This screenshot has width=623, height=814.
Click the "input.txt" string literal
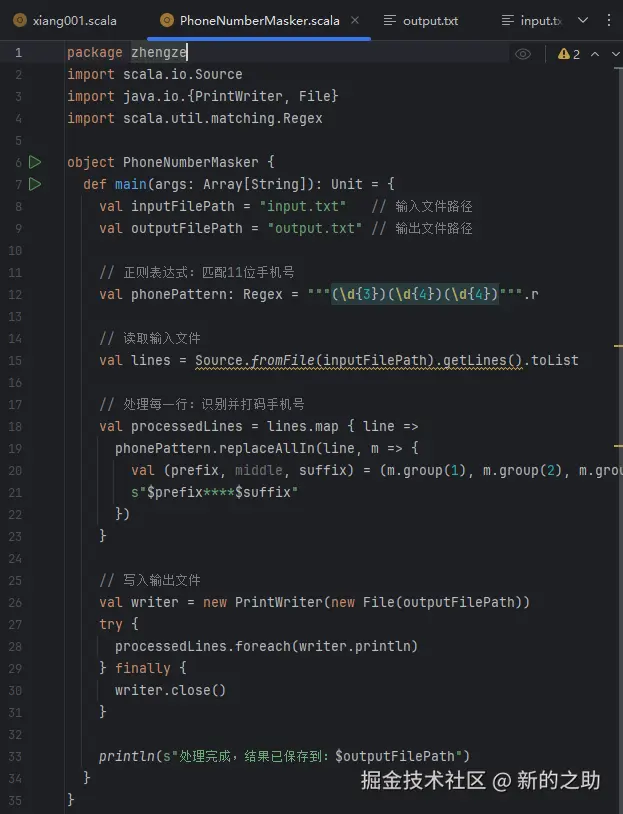pyautogui.click(x=302, y=206)
